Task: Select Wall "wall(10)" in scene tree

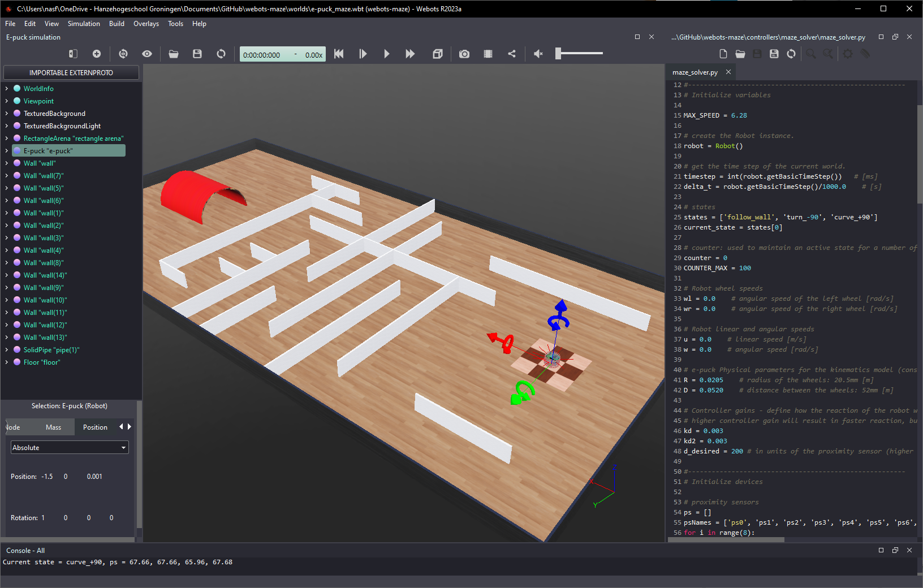Action: [45, 300]
